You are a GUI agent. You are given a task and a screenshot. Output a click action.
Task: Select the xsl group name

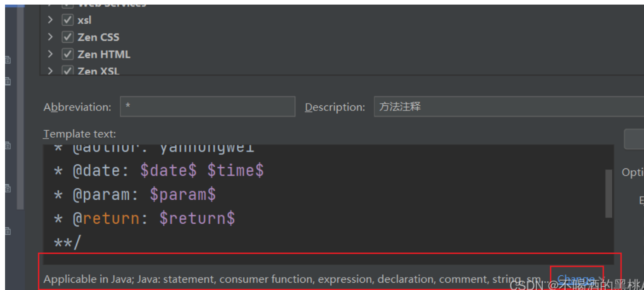tap(85, 20)
